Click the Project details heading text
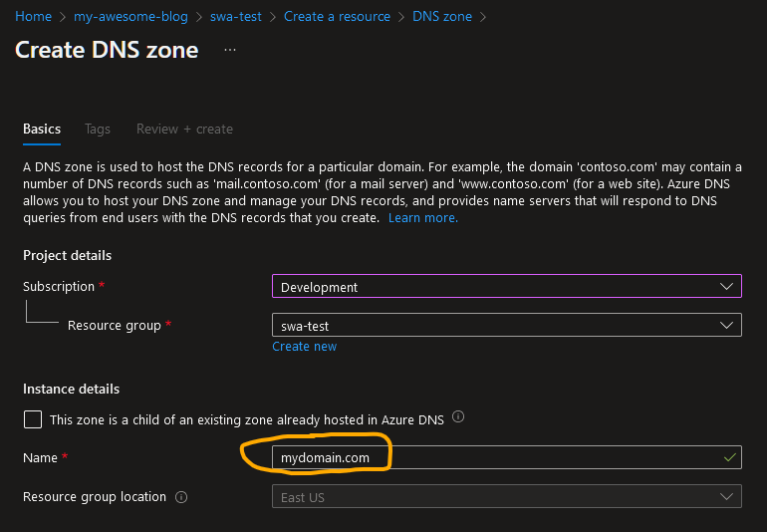 (68, 255)
